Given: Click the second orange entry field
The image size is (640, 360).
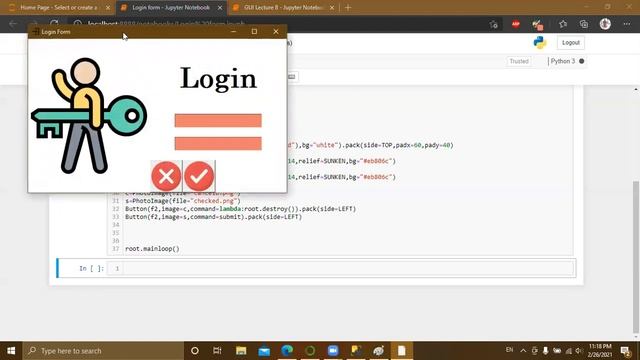Looking at the screenshot, I should click(x=218, y=143).
